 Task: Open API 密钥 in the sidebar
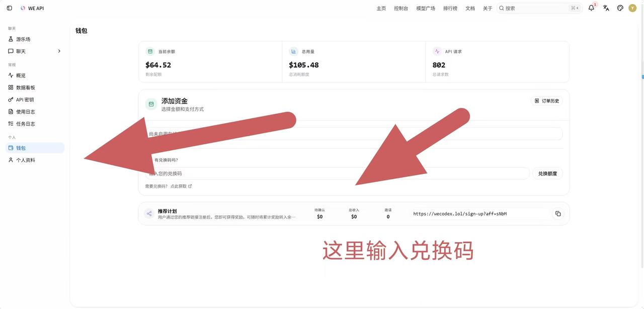35,99
